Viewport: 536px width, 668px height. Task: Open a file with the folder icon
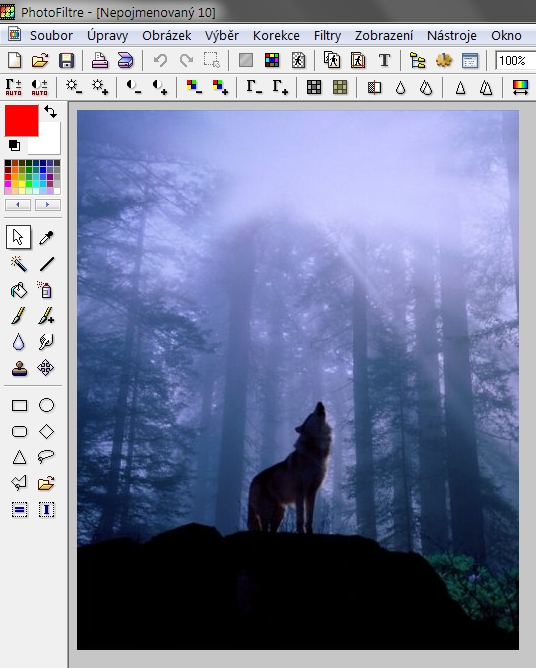pos(40,60)
